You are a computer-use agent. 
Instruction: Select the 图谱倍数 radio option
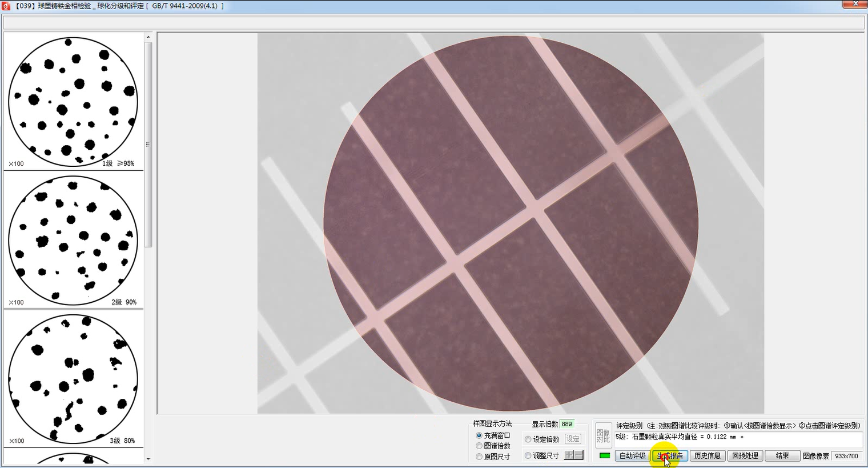coord(479,446)
